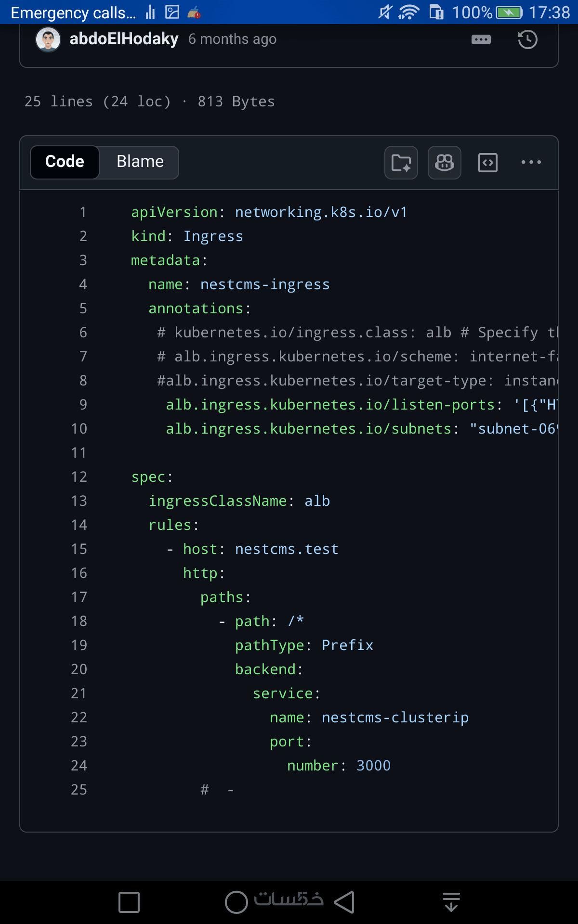Tap the Android back navigation button

(x=345, y=902)
